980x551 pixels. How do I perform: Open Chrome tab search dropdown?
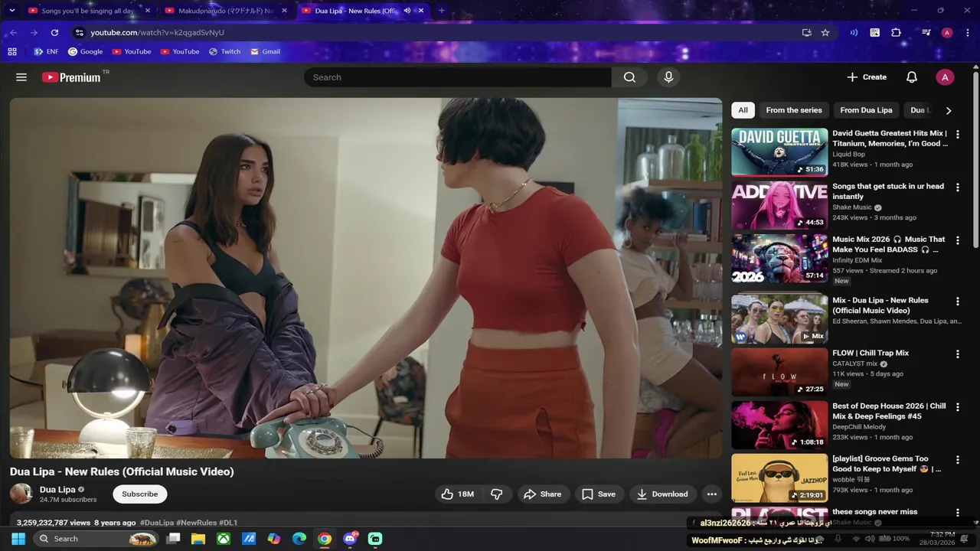(11, 11)
